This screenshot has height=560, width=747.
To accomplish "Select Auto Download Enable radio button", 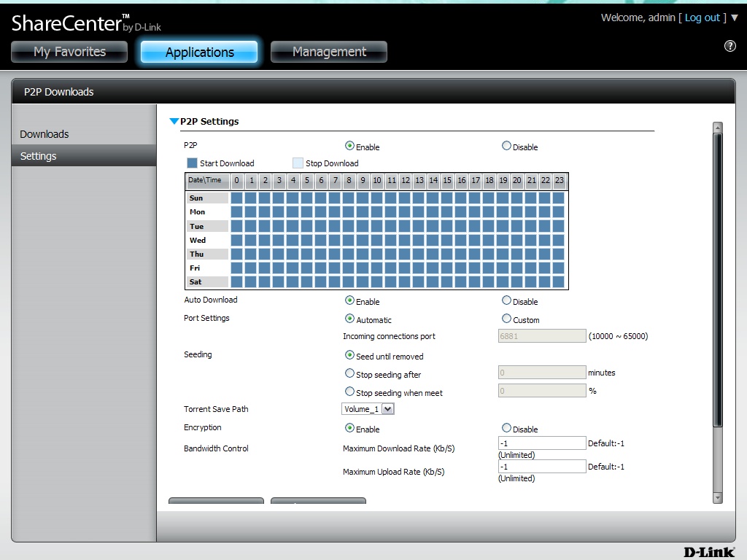I will tap(349, 300).
